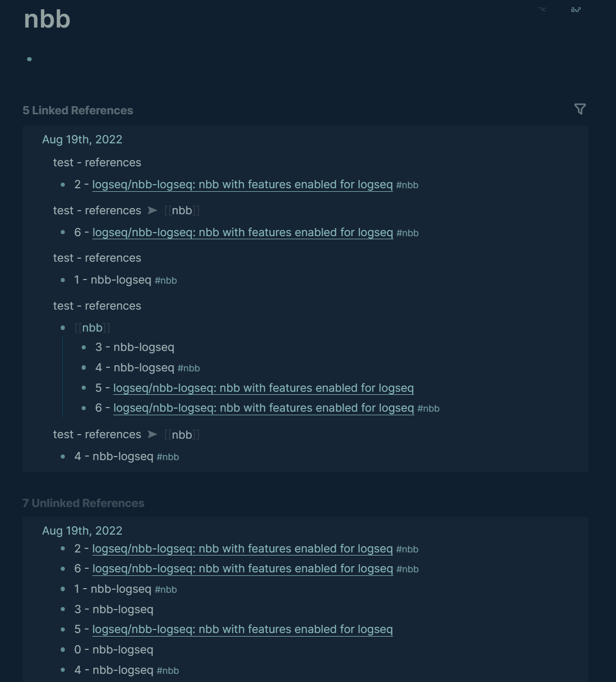Click the bullet beside "0 - nbb-logseq"
Screen dimensions: 616x682
pos(62,650)
